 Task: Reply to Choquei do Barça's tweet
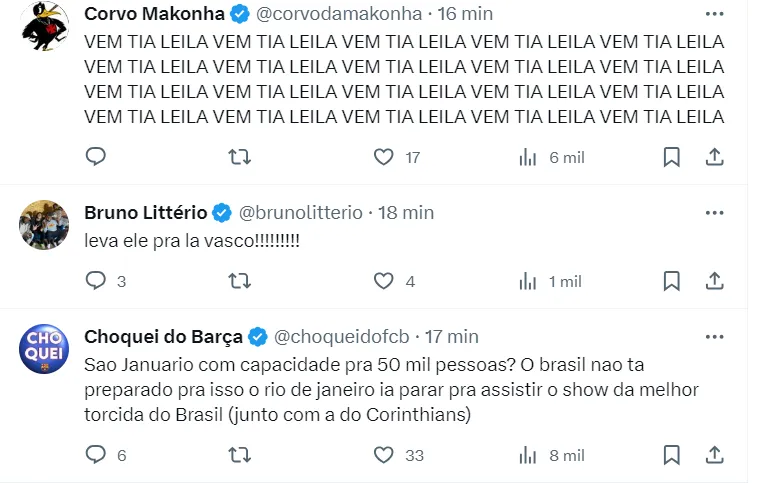tap(96, 455)
